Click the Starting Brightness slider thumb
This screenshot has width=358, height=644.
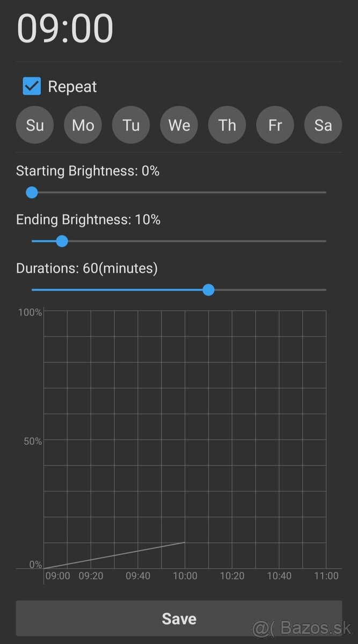tap(32, 192)
